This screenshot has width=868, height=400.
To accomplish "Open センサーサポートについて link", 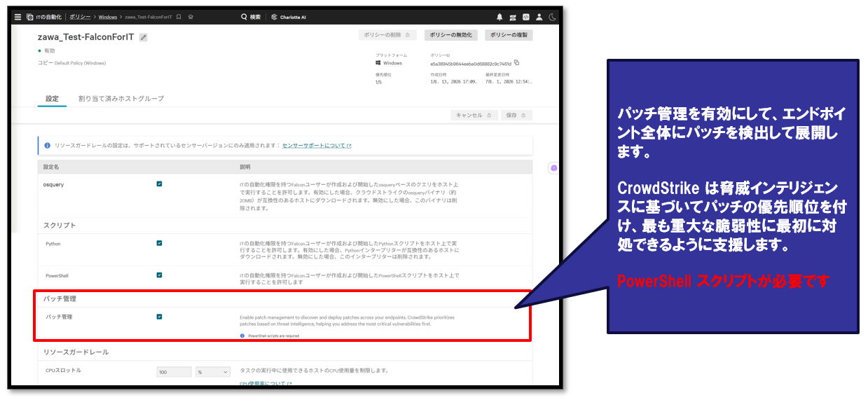I will pos(317,146).
